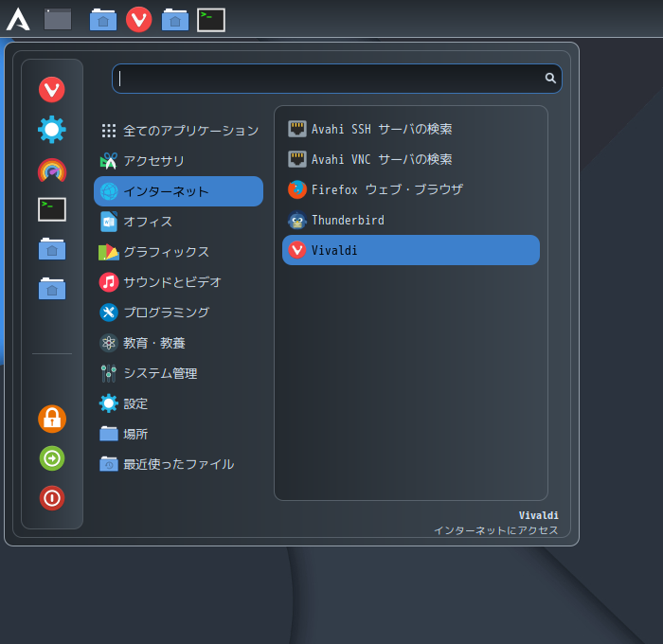Select 全てのアプリケーション category
663x644 pixels.
point(178,131)
